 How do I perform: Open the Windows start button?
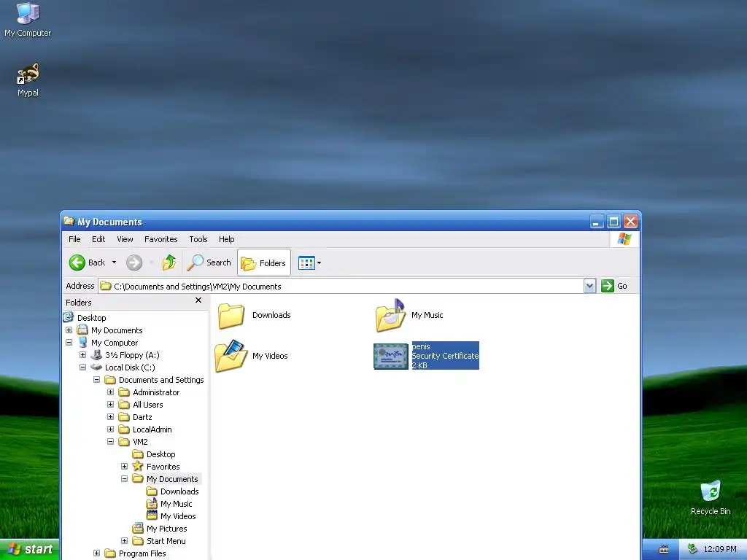(x=29, y=549)
